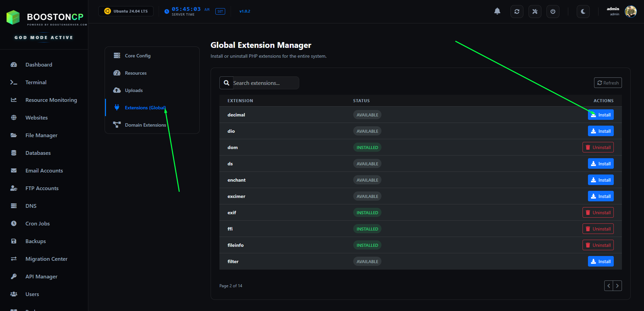This screenshot has width=644, height=311.
Task: Toggle dark mode with the moon icon
Action: click(583, 11)
